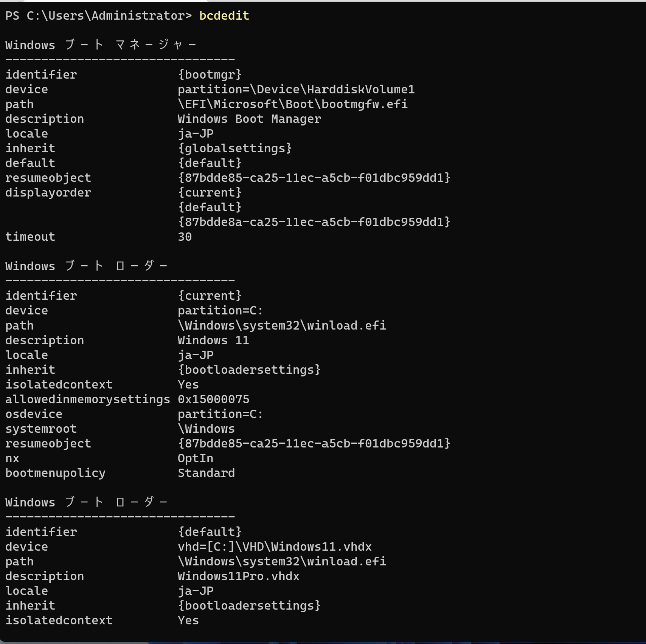The height and width of the screenshot is (644, 646).
Task: Click the systemroot \Windows value
Action: [x=206, y=429]
